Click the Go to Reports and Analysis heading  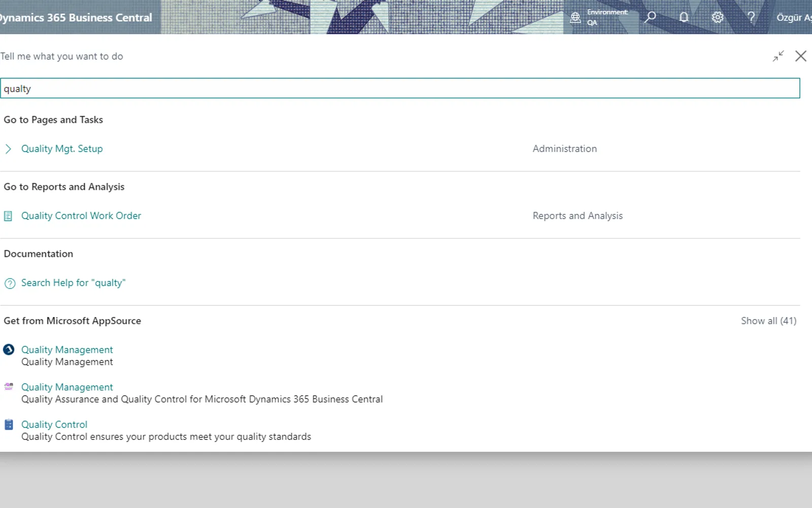coord(64,187)
